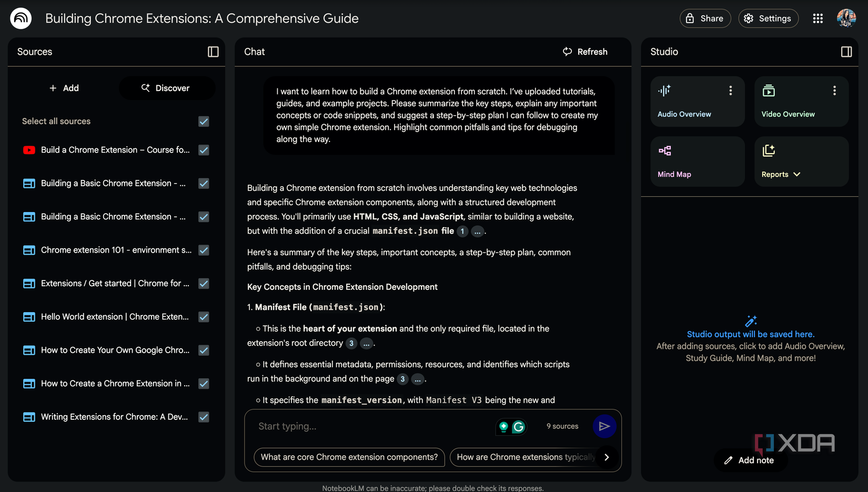Click the Share button
The height and width of the screenshot is (492, 868).
705,18
